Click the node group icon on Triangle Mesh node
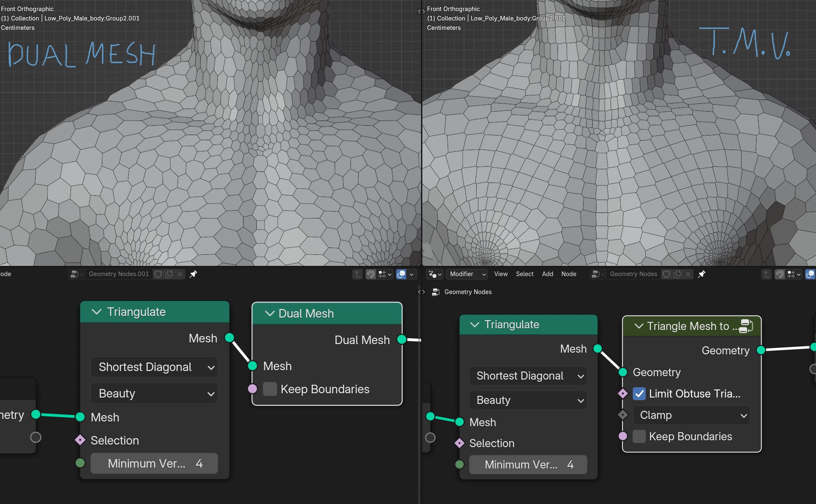Screen dimensions: 816x504 746,326
